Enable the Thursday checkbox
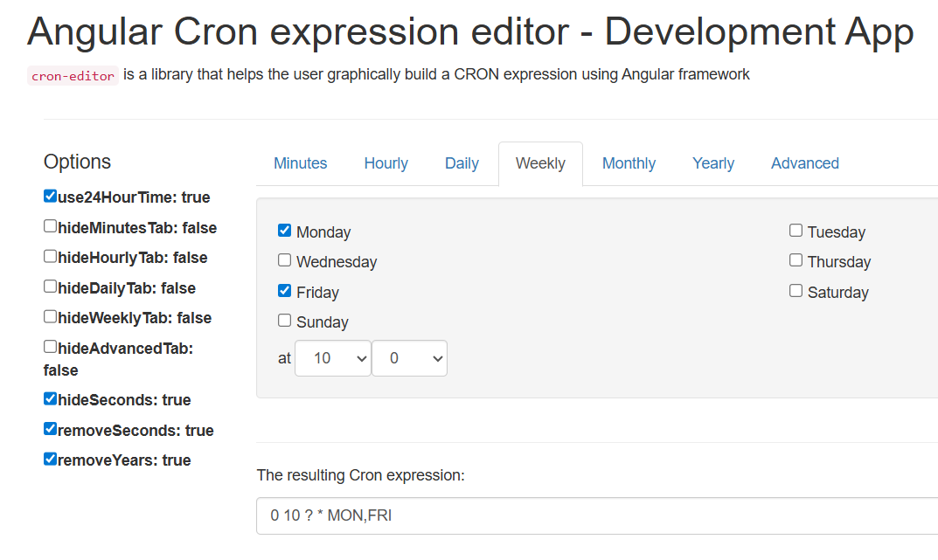 [796, 260]
